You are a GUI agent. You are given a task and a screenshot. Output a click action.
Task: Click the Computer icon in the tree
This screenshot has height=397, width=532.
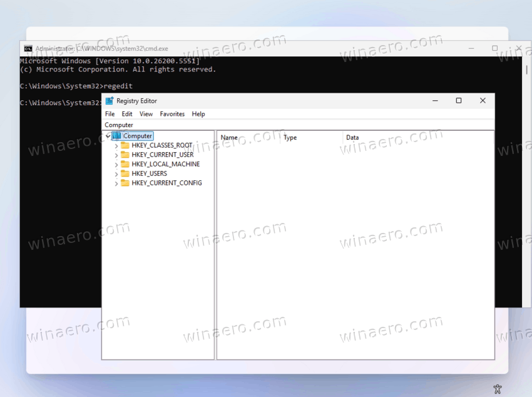116,136
